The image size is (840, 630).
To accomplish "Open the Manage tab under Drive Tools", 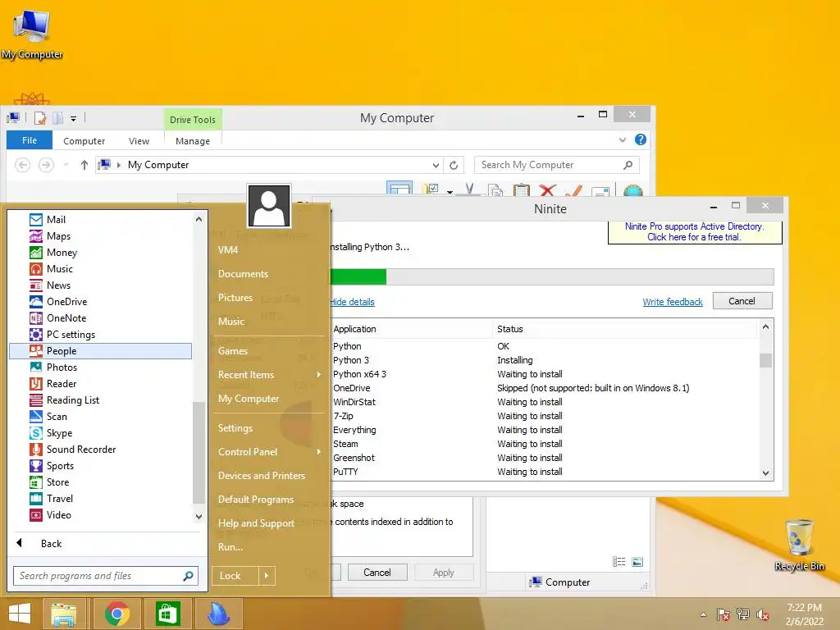I will click(x=193, y=141).
